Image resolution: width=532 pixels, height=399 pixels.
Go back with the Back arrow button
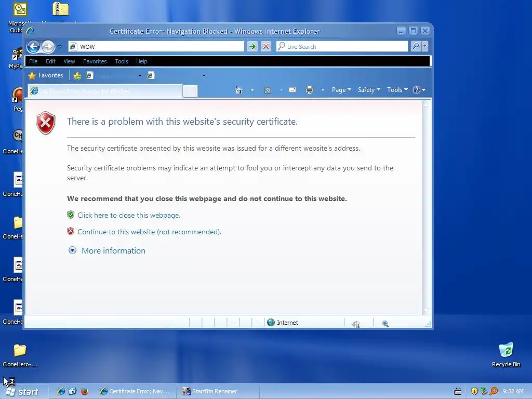pyautogui.click(x=33, y=46)
